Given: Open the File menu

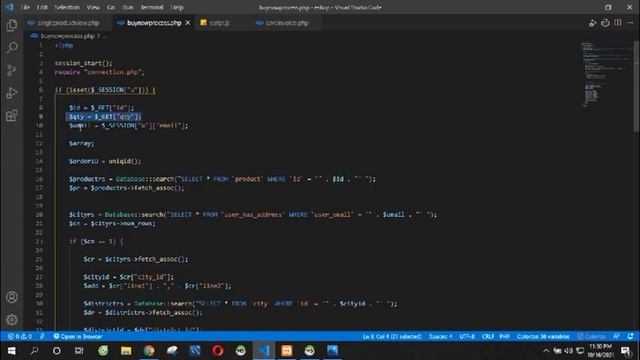Looking at the screenshot, I should pos(25,7).
